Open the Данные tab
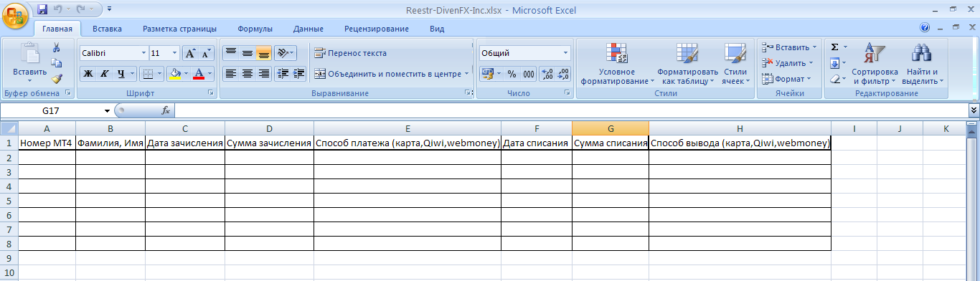 [x=308, y=29]
